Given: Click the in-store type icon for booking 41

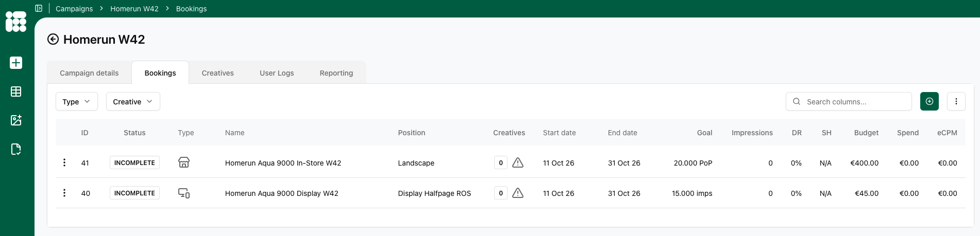Looking at the screenshot, I should (184, 162).
